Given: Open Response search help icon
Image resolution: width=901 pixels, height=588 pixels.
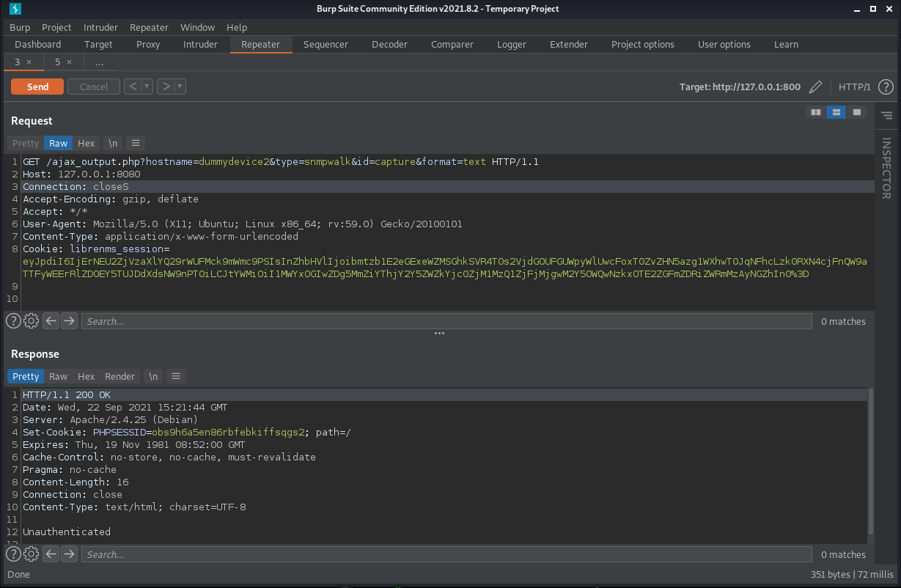Looking at the screenshot, I should point(14,554).
